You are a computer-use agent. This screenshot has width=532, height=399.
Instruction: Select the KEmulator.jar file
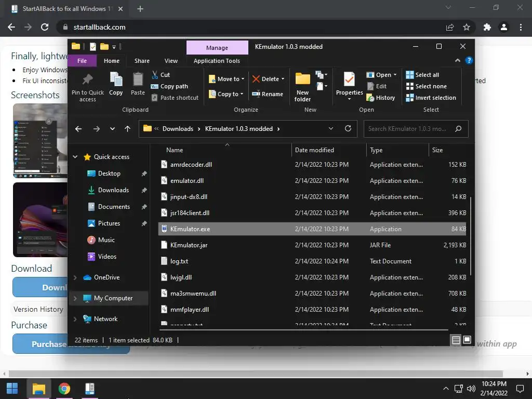click(x=312, y=245)
